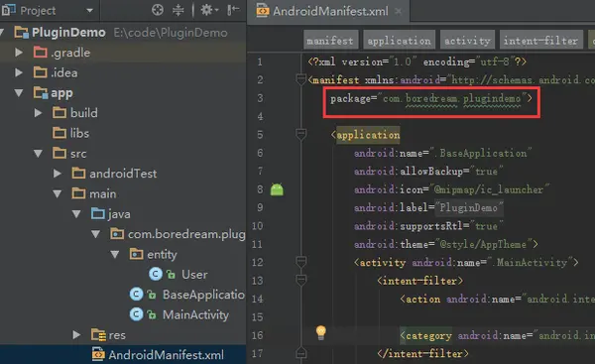Collapse the src folder
The image size is (595, 364).
tap(38, 154)
